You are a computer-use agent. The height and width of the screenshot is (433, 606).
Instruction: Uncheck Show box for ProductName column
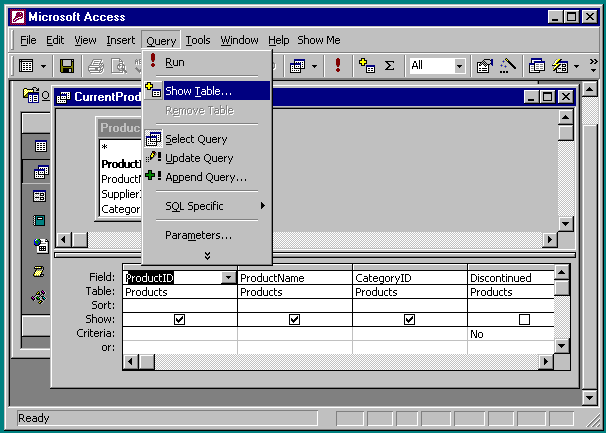294,319
